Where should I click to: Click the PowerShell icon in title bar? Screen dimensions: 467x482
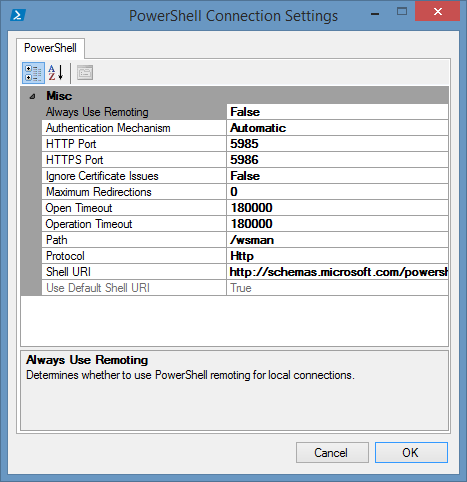pos(18,15)
